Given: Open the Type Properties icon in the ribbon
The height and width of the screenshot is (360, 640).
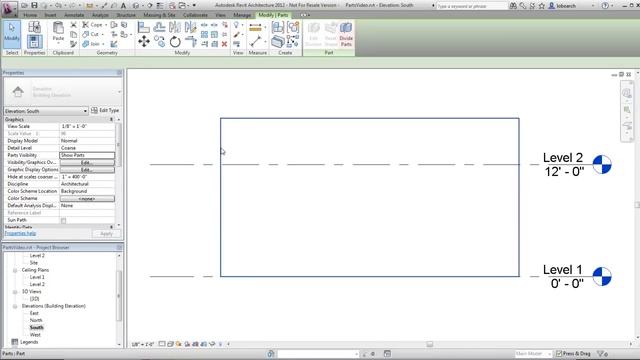Looking at the screenshot, I should point(34,27).
